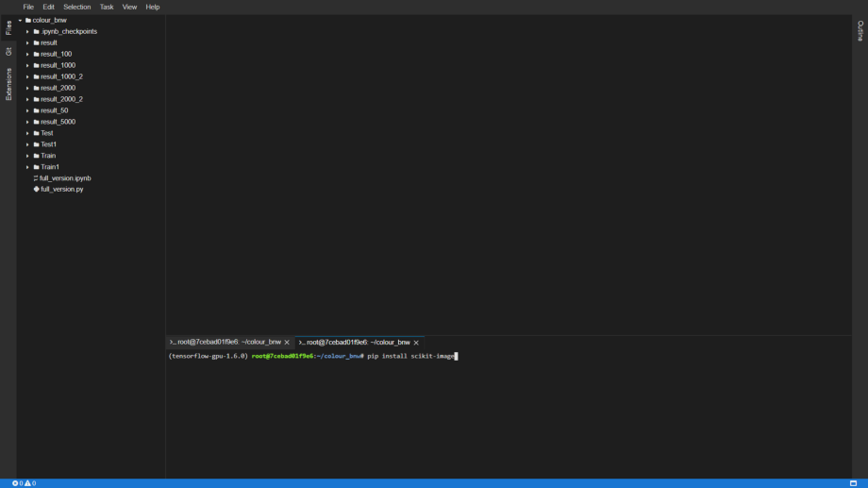The width and height of the screenshot is (868, 488).
Task: Click the Test1 folder icon
Action: (37, 144)
